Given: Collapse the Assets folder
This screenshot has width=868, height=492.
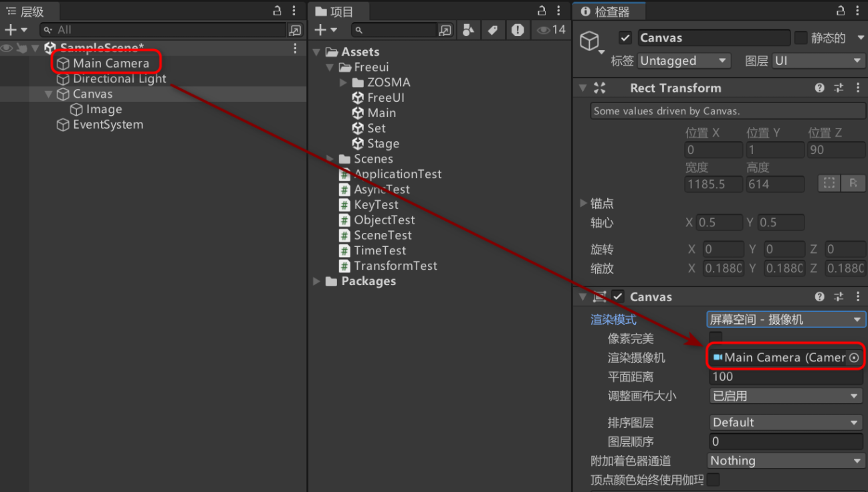Looking at the screenshot, I should [x=316, y=52].
